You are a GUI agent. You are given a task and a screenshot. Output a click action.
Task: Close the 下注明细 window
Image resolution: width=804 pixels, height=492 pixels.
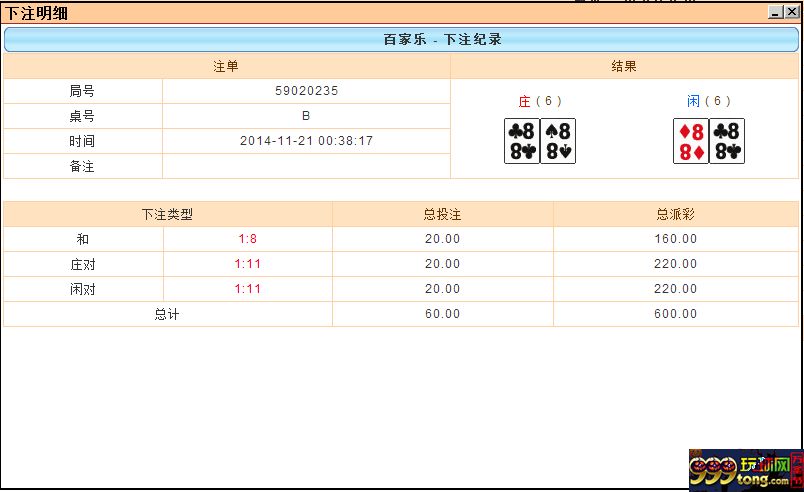point(792,12)
